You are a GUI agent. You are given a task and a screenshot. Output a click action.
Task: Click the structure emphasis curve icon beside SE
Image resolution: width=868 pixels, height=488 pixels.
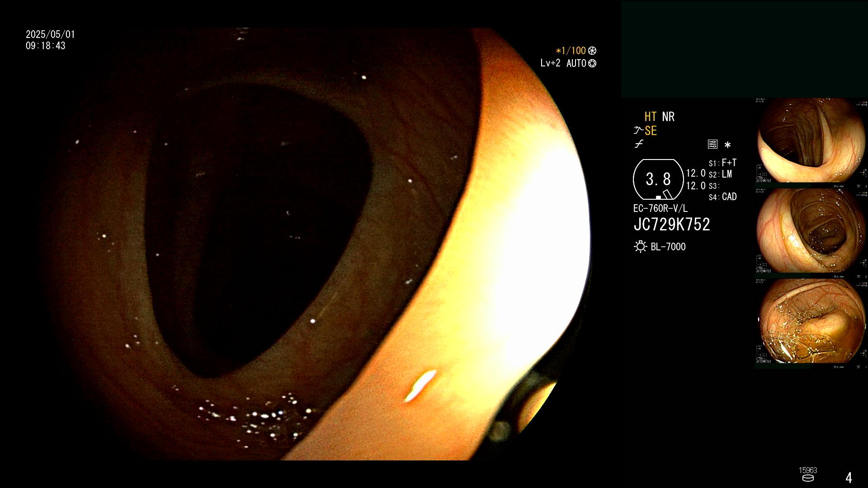coord(638,131)
